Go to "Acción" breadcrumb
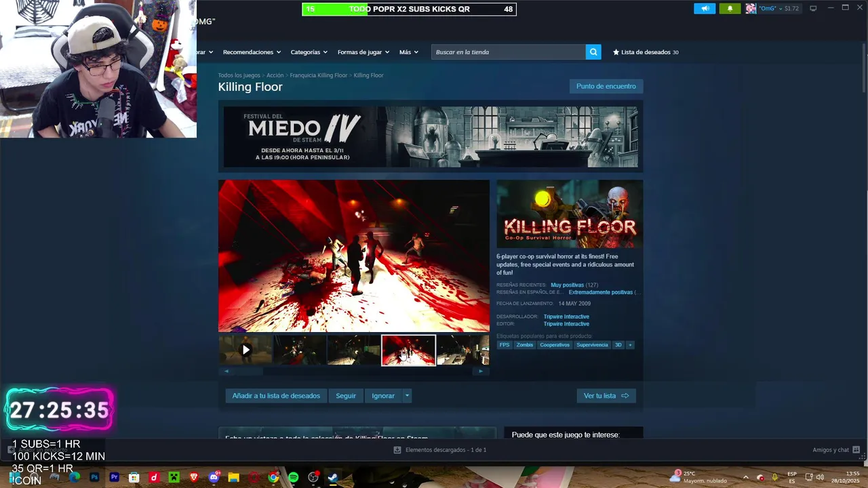This screenshot has height=488, width=868. coord(275,75)
